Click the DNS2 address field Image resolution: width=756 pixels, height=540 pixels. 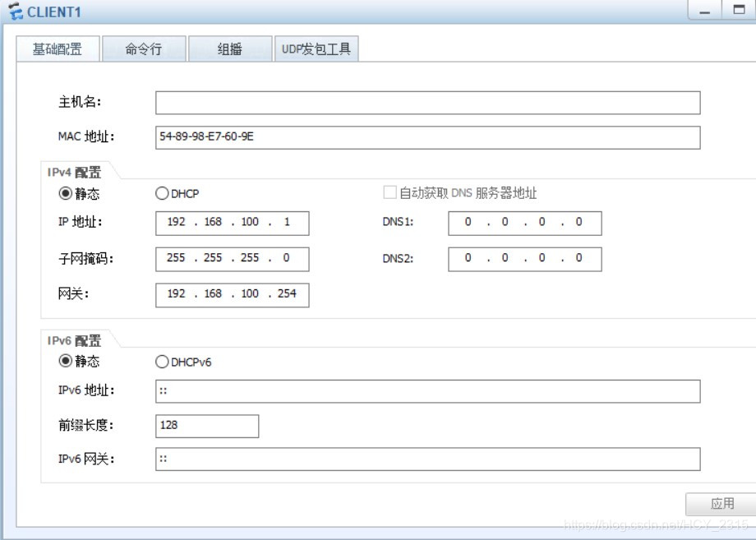coord(524,259)
